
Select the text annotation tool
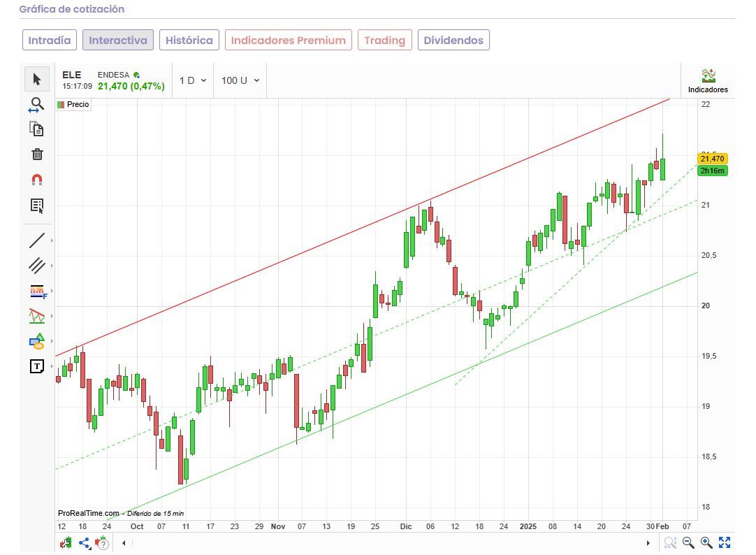coord(37,366)
